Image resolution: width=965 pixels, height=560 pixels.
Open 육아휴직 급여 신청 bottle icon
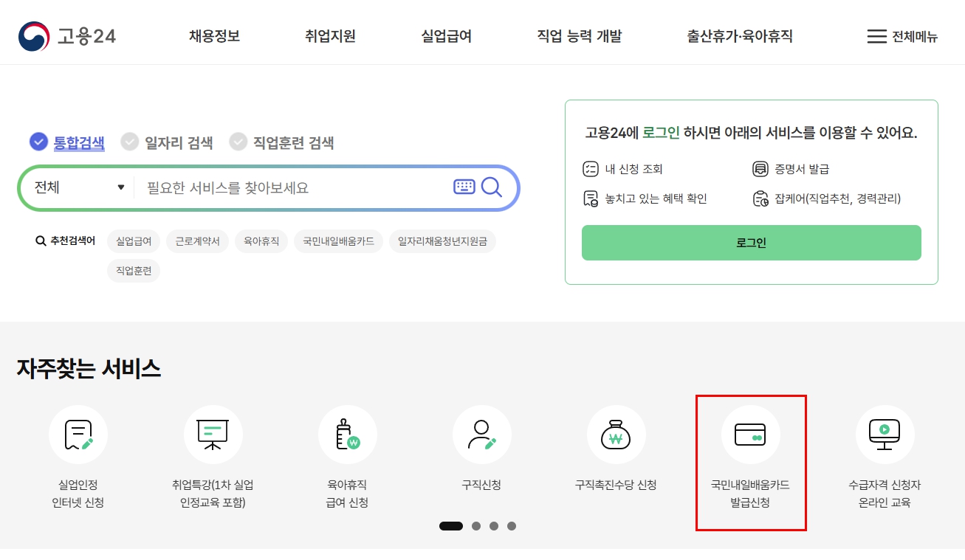coord(347,435)
